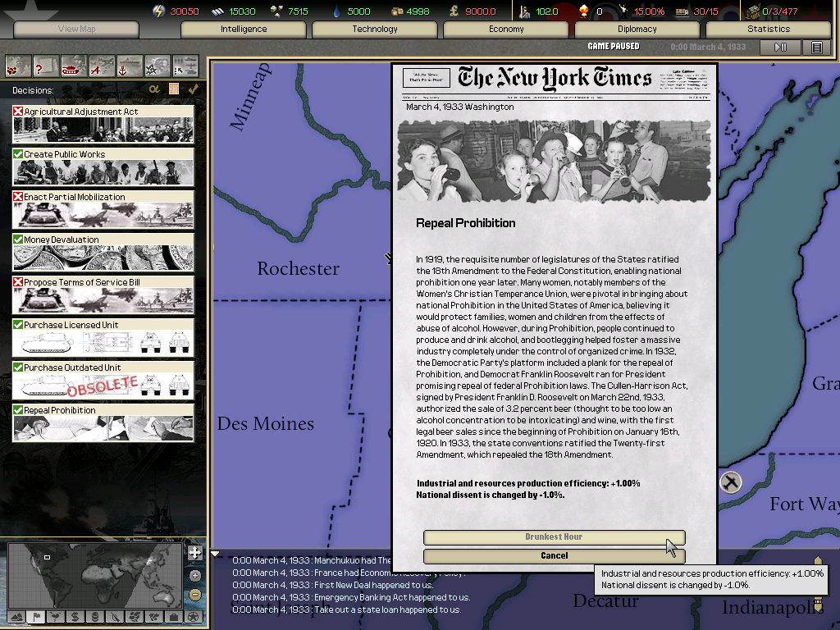Click the metal bars resource icon
The width and height of the screenshot is (840, 630).
click(x=217, y=11)
